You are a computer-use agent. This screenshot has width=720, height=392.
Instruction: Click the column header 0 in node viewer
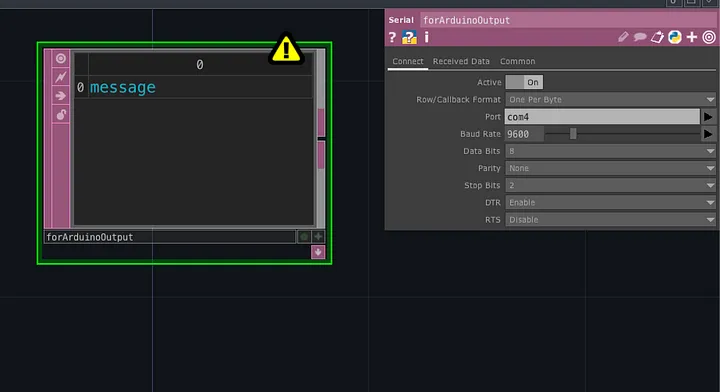pos(200,65)
